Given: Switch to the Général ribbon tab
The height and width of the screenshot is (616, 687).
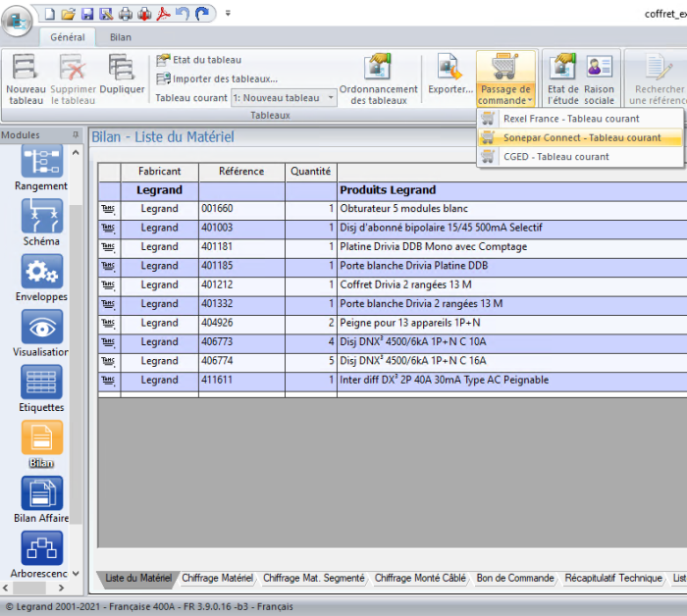Looking at the screenshot, I should point(68,37).
